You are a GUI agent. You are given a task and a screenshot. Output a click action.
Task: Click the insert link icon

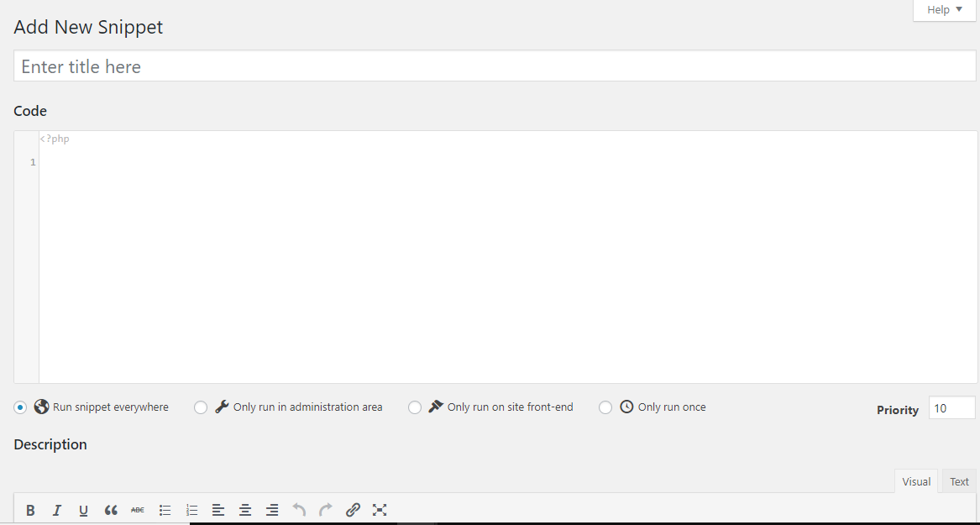point(353,510)
